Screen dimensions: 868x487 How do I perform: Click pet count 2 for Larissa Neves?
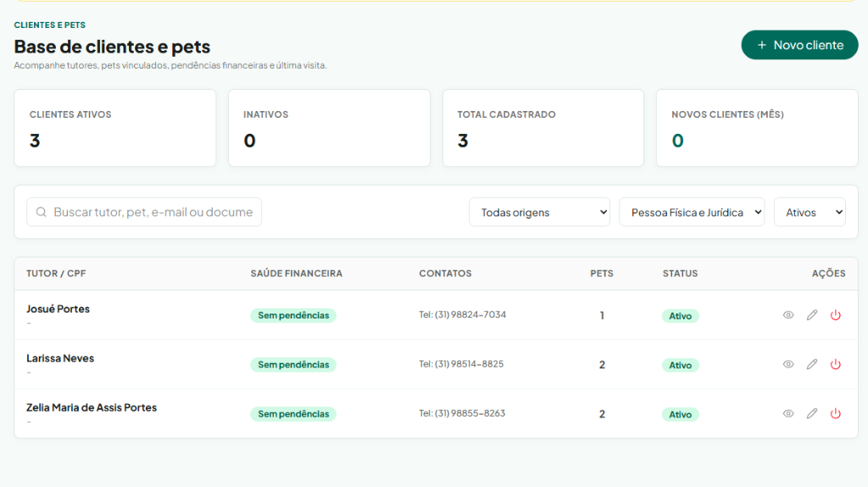point(602,365)
